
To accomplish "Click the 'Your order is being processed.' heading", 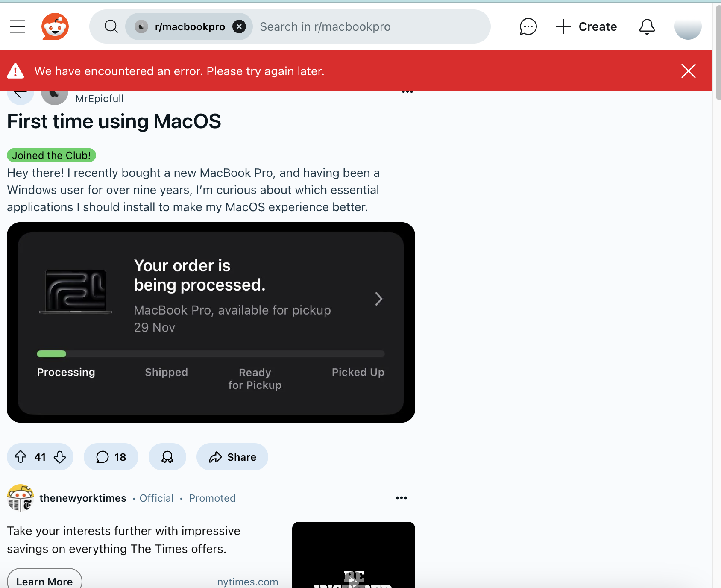I will coord(199,275).
